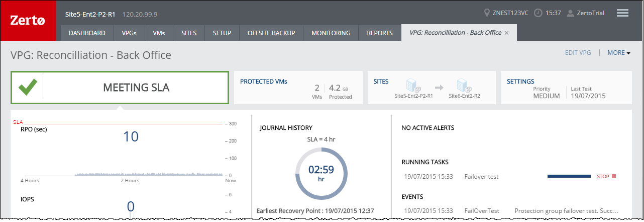Click the Zerto logo
644x222 pixels.
(x=28, y=21)
